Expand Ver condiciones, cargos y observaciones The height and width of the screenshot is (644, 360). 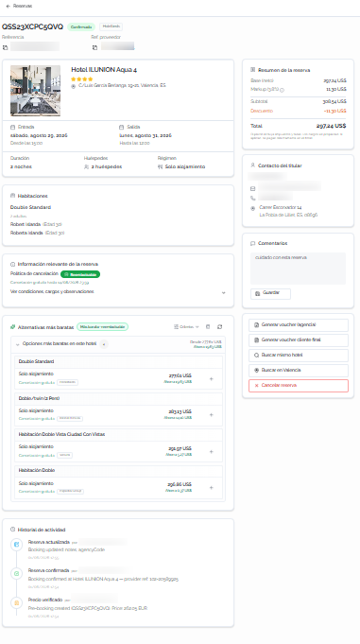(118, 292)
